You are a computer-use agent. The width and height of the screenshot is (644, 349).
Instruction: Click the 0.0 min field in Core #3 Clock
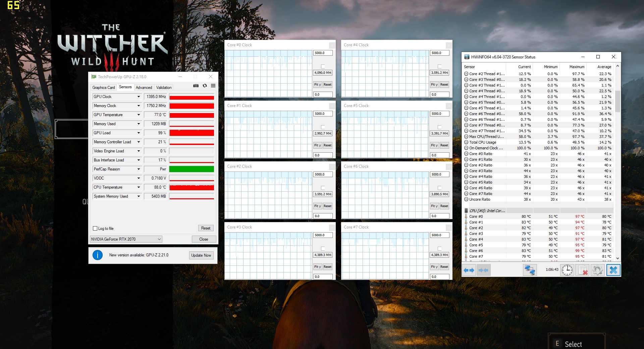[323, 277]
